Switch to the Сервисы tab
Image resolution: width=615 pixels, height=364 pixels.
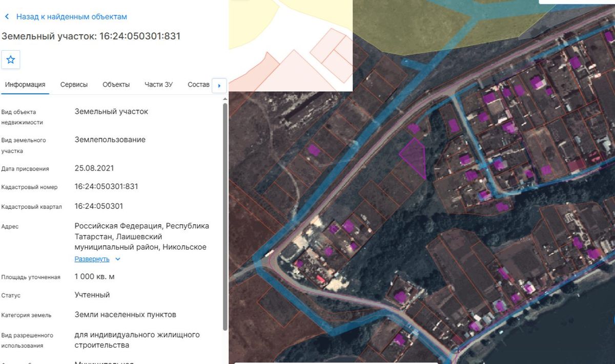74,85
